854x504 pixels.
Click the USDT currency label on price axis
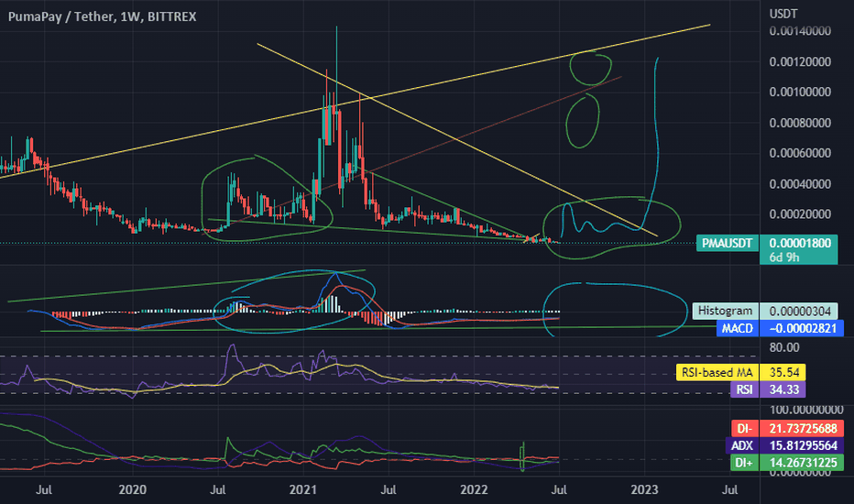coord(783,14)
